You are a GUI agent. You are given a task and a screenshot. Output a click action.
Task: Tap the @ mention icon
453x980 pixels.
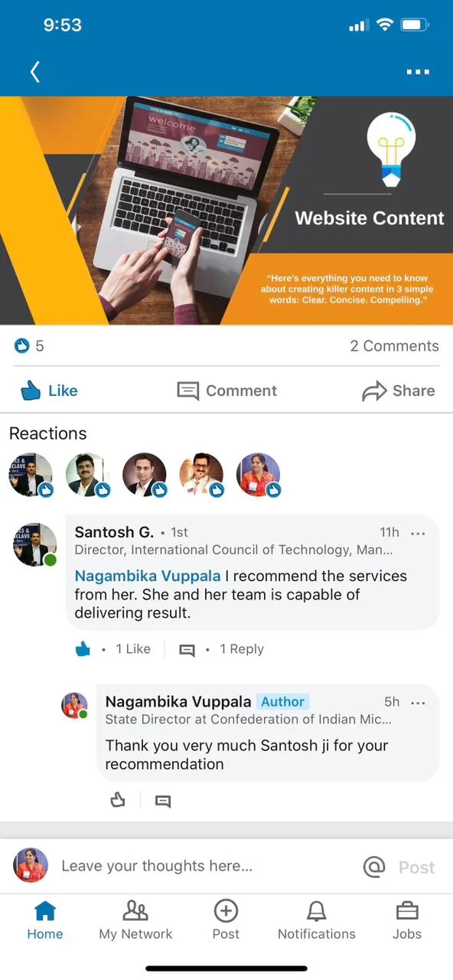click(374, 867)
